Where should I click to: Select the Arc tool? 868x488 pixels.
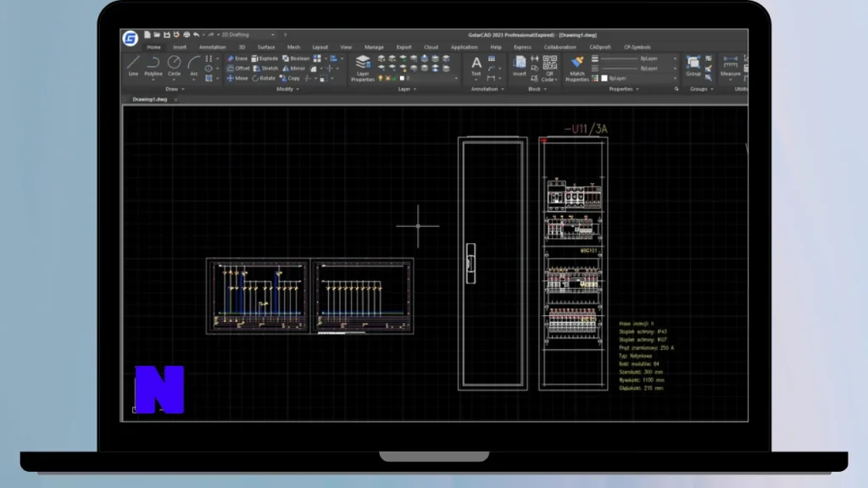click(x=194, y=66)
